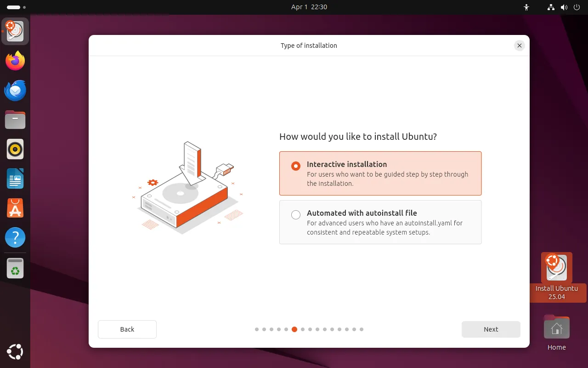Open the date and time calendar menu
The height and width of the screenshot is (368, 588).
[x=309, y=7]
